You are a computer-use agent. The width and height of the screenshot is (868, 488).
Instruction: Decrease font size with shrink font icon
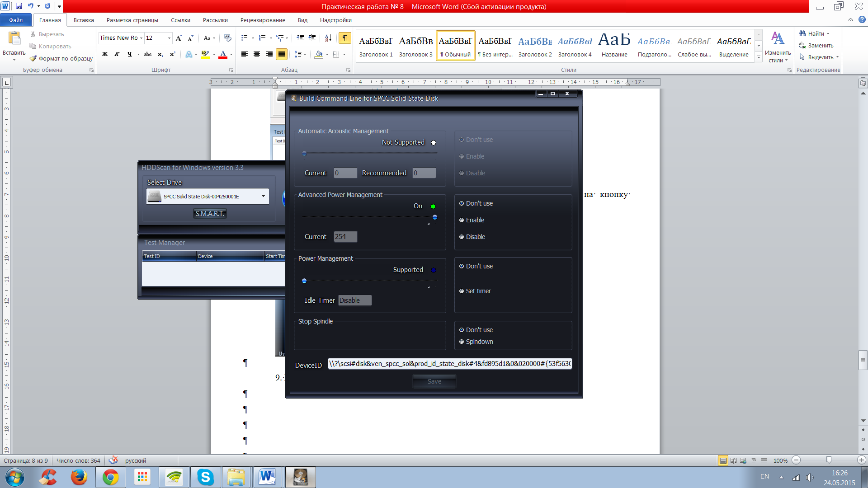pyautogui.click(x=190, y=38)
